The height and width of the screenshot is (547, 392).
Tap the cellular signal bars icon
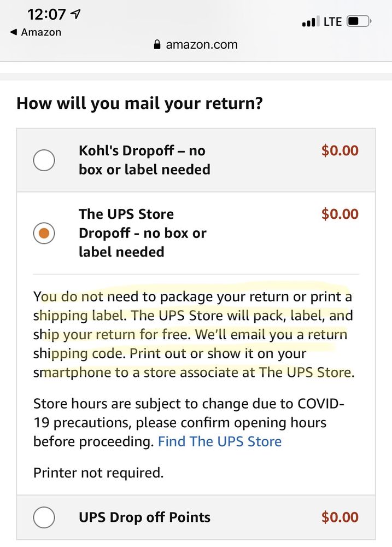tap(309, 22)
